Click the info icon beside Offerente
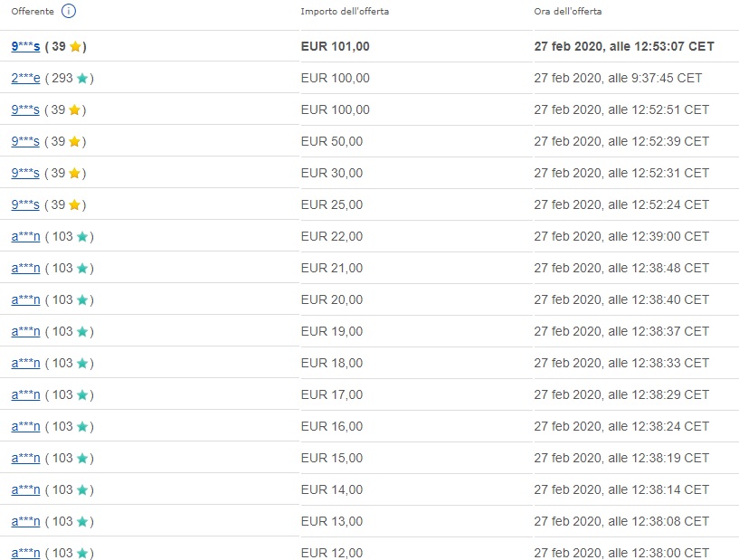This screenshot has height=560, width=739. (69, 12)
